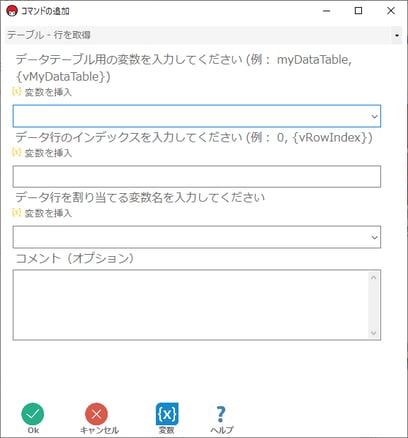Minimize the コマンドの追加 window
The width and height of the screenshot is (408, 438).
point(327,11)
